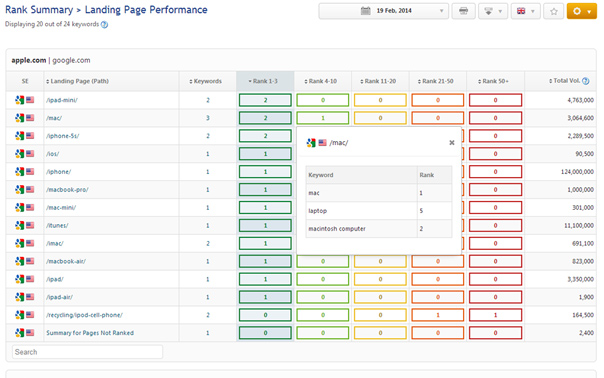
Task: Click the green Rank 1-3 box for /iphone-5s/
Action: coord(265,136)
